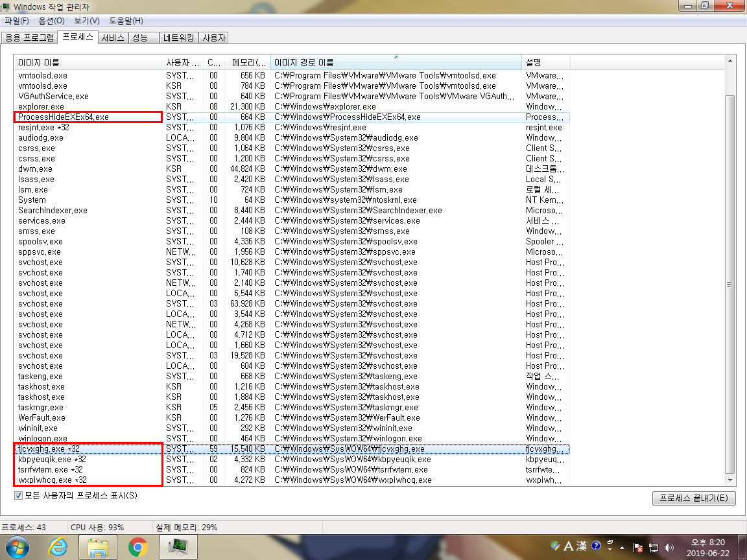Select the resjnt.exe *32 process
This screenshot has height=560, width=747.
pos(292,128)
